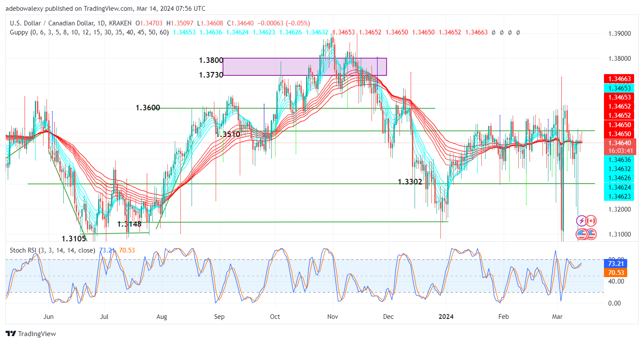
Task: Click the Sep label on time axis
Action: pos(219,316)
